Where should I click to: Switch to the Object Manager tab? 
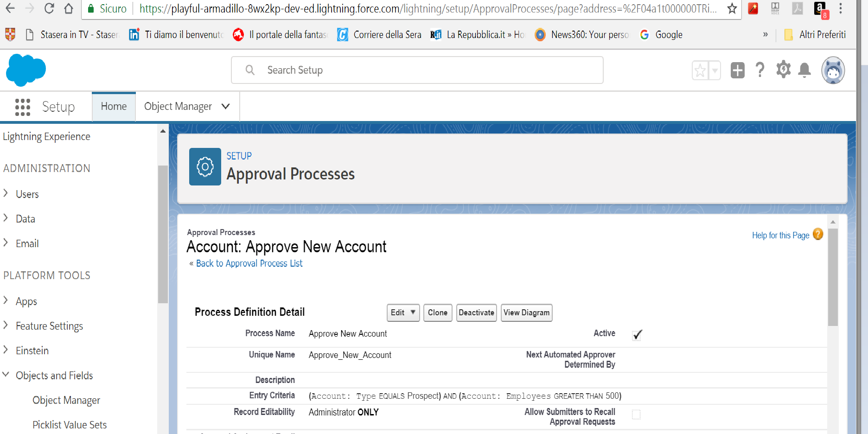178,107
